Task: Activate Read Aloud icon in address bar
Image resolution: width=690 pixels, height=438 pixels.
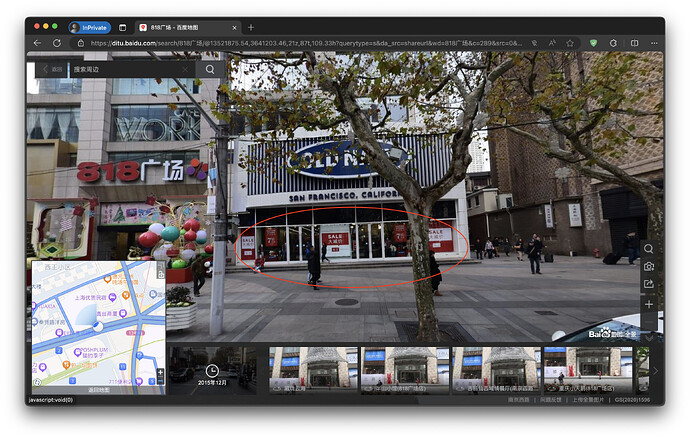Action: [552, 43]
